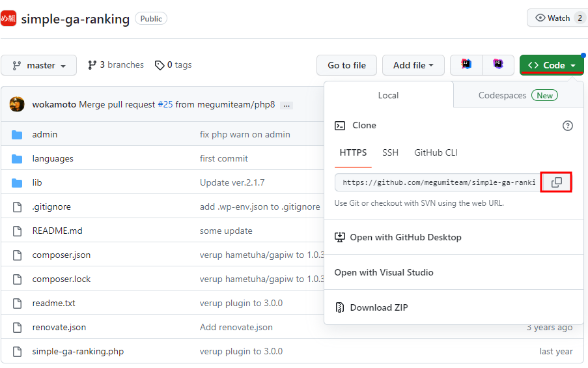Viewport: 588px width, 368px height.
Task: Open repo in the IntelliJ IDEA icon button
Action: (466, 64)
